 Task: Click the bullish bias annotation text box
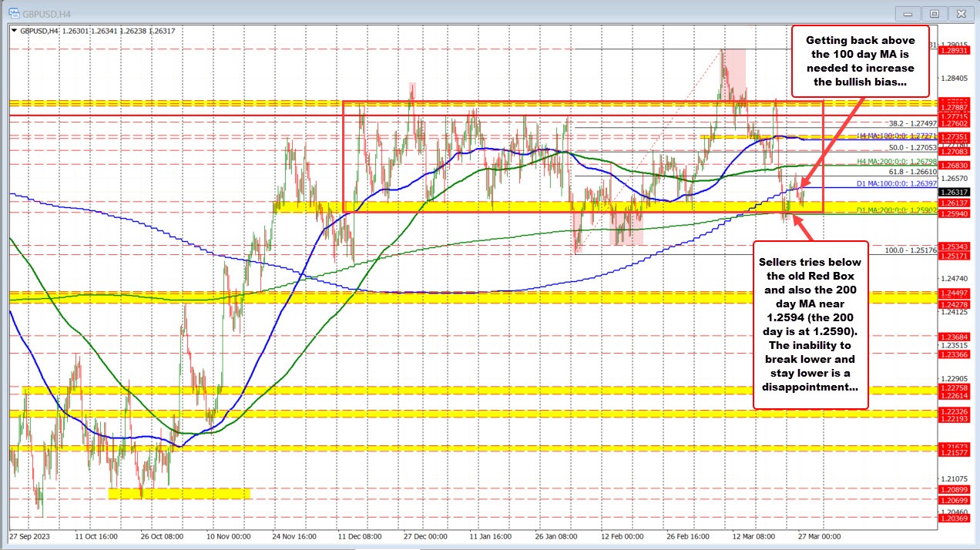(860, 62)
